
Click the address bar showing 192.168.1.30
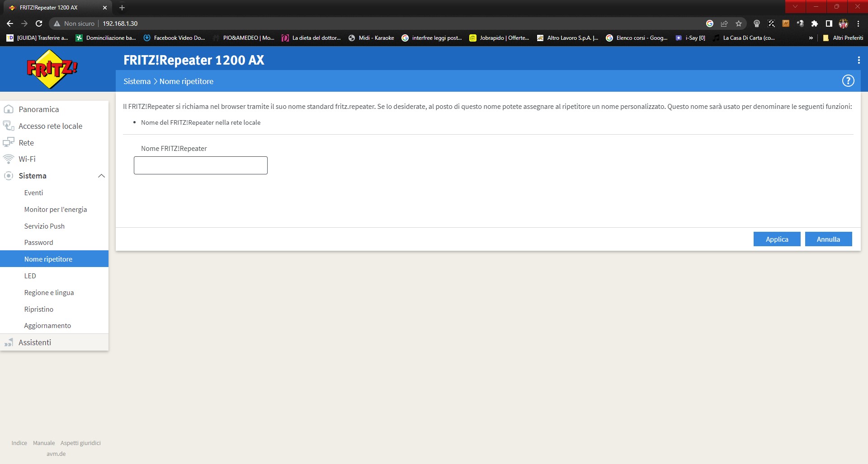click(x=398, y=23)
